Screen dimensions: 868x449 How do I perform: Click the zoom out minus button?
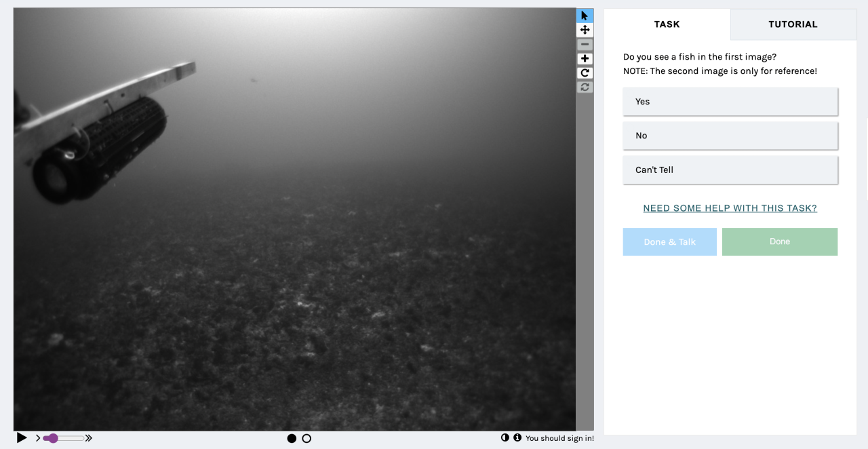(x=585, y=44)
